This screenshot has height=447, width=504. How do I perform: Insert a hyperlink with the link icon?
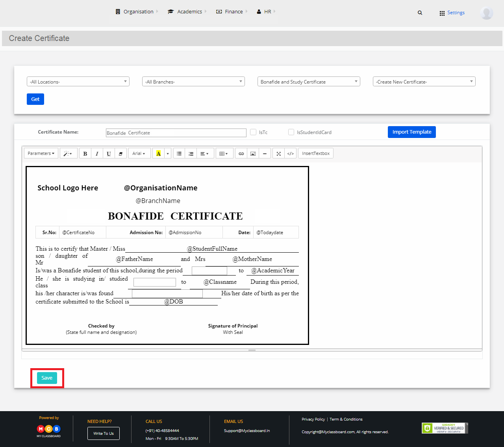241,153
